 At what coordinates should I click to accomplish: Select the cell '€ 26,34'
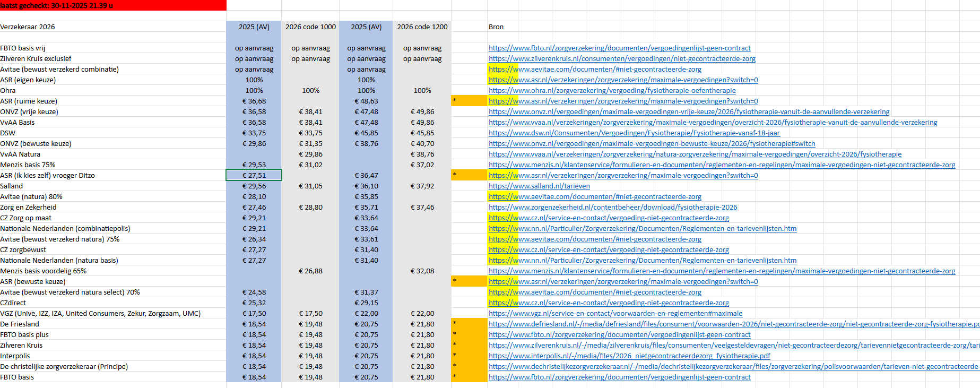coord(254,239)
